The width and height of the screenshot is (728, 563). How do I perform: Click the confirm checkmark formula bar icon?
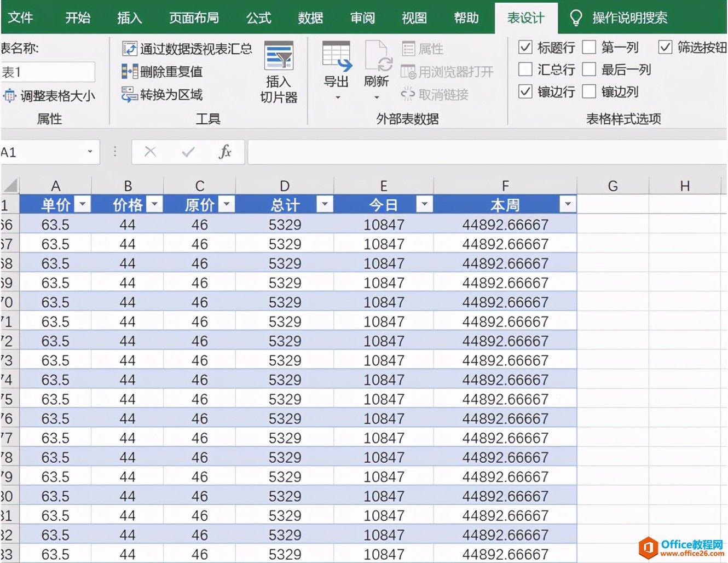188,152
